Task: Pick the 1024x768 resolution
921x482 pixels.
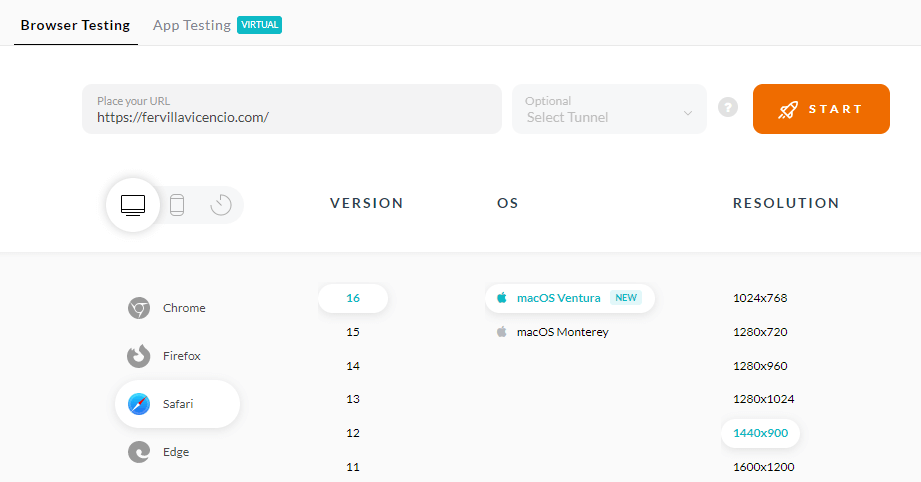Action: 760,298
